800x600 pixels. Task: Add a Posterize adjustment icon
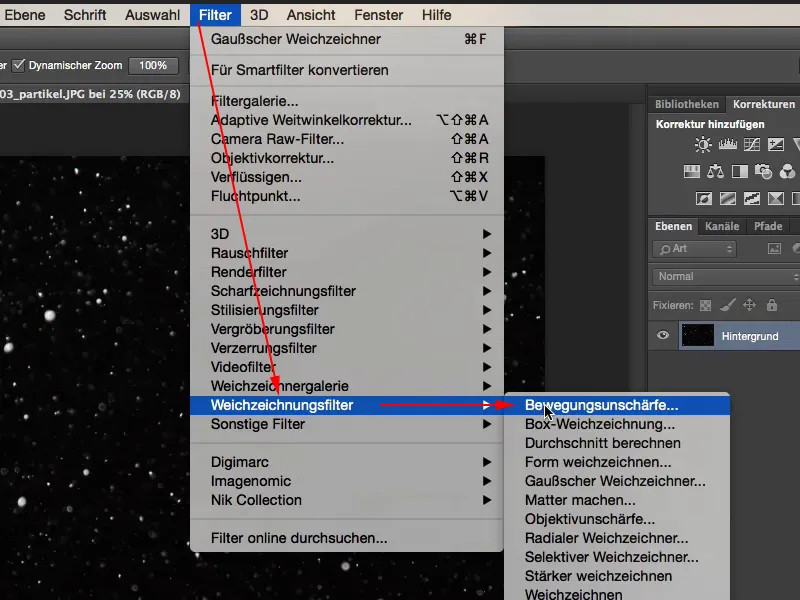728,198
